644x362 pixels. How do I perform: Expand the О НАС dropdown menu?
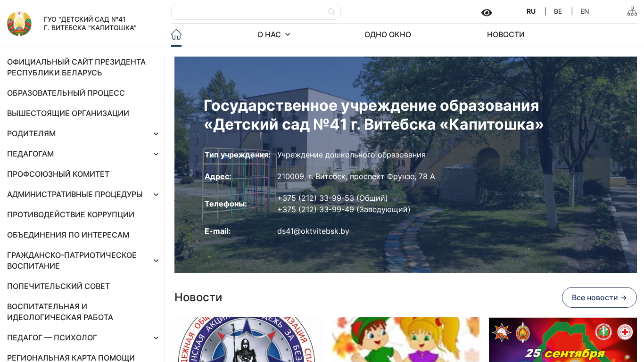coord(274,34)
